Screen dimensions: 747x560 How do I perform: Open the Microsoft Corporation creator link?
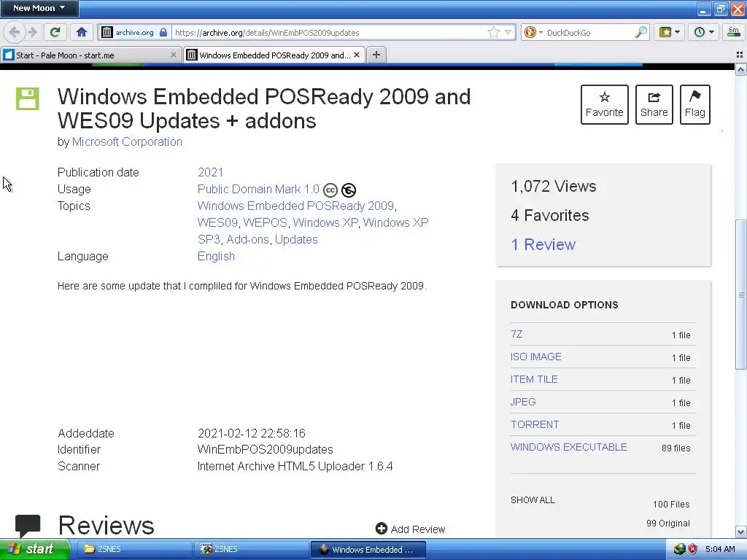click(127, 142)
